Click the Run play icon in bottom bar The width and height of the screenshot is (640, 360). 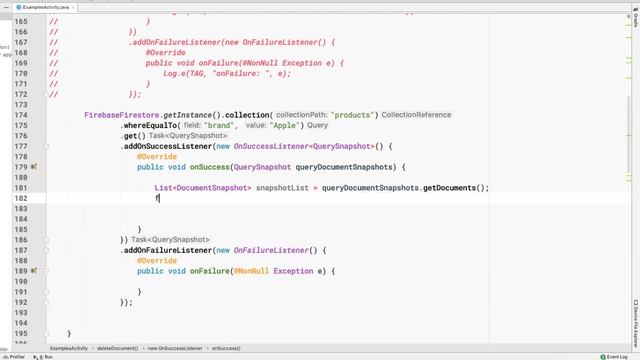point(36,357)
